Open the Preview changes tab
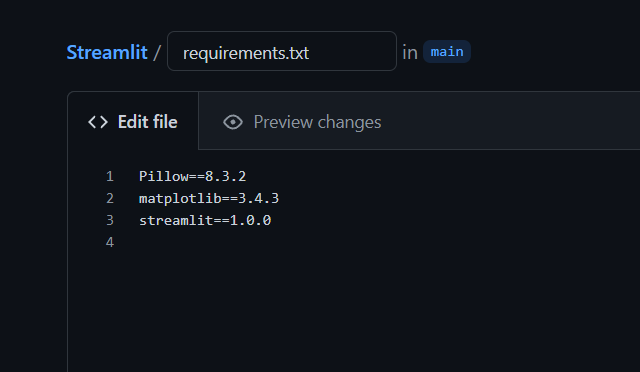 coord(302,122)
